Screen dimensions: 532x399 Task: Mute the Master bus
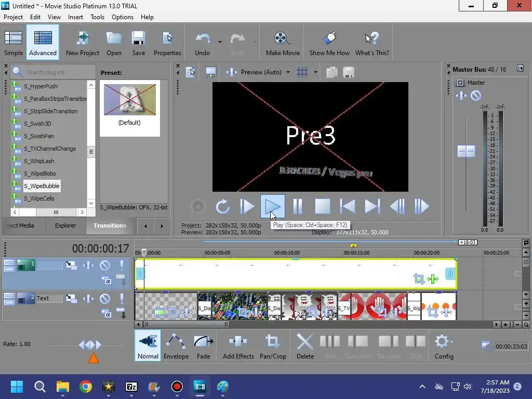pyautogui.click(x=476, y=96)
